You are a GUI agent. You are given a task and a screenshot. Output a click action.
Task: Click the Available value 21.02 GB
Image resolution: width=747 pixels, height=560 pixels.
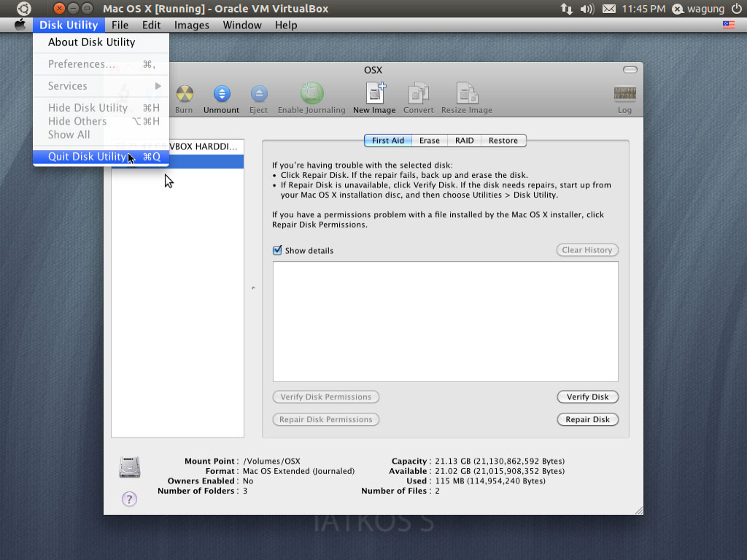(500, 471)
